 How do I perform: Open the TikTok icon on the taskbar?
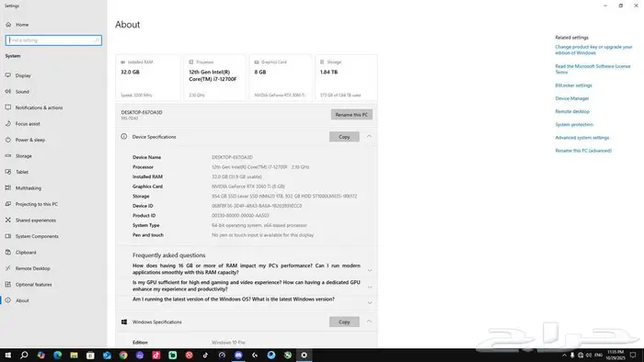click(205, 355)
